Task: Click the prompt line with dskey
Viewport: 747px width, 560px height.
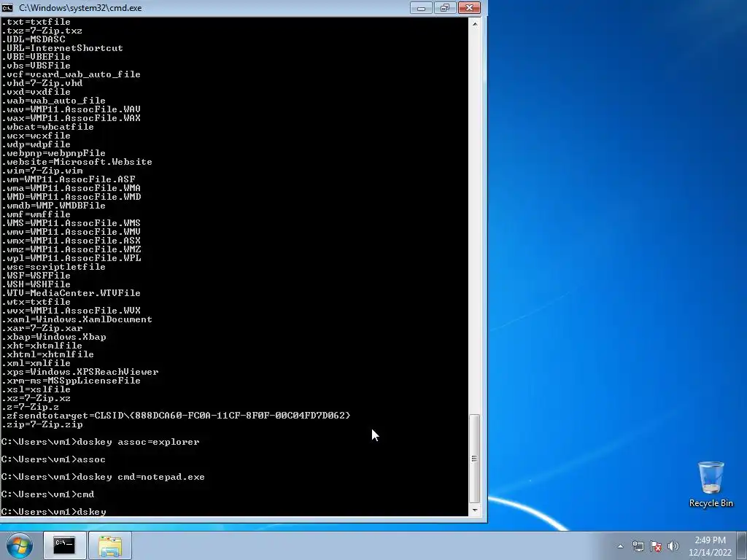Action: (x=54, y=512)
